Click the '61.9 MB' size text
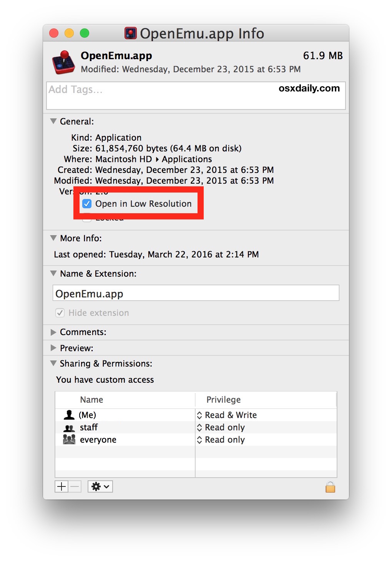392x561 pixels. [323, 56]
